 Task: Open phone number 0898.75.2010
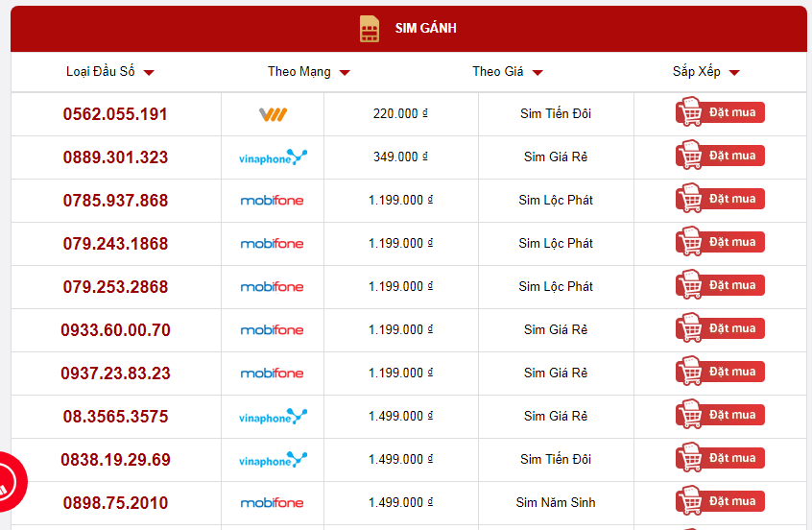(x=115, y=502)
